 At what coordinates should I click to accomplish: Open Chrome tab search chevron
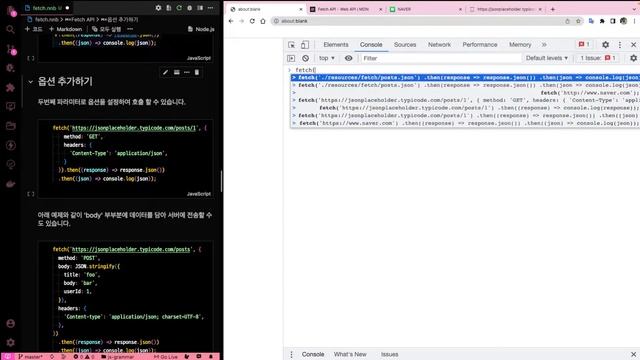[634, 9]
